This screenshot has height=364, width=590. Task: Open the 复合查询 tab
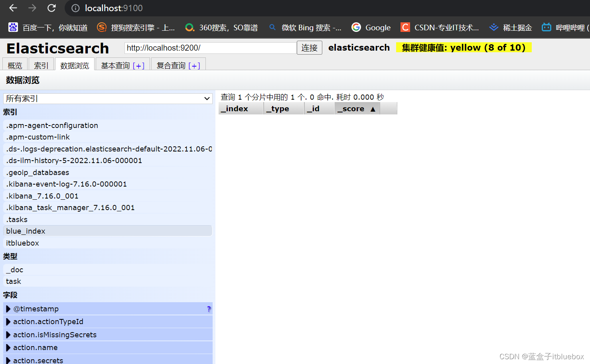tap(178, 65)
